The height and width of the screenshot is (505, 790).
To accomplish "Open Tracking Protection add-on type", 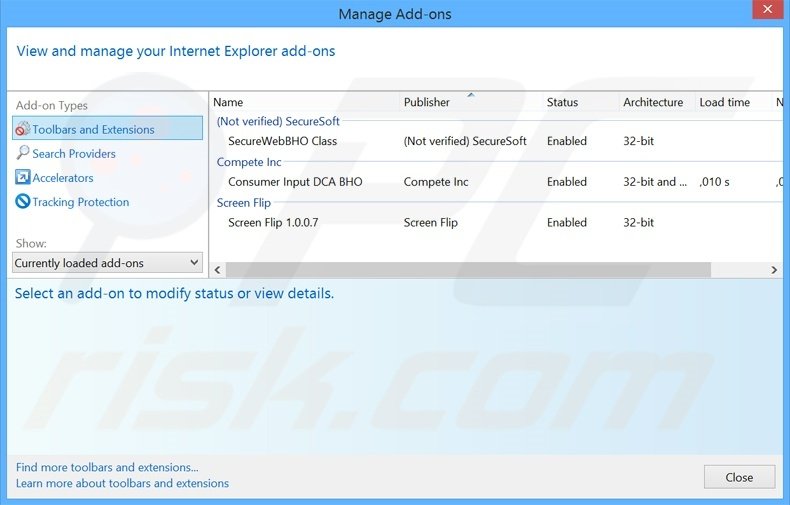I will [81, 202].
